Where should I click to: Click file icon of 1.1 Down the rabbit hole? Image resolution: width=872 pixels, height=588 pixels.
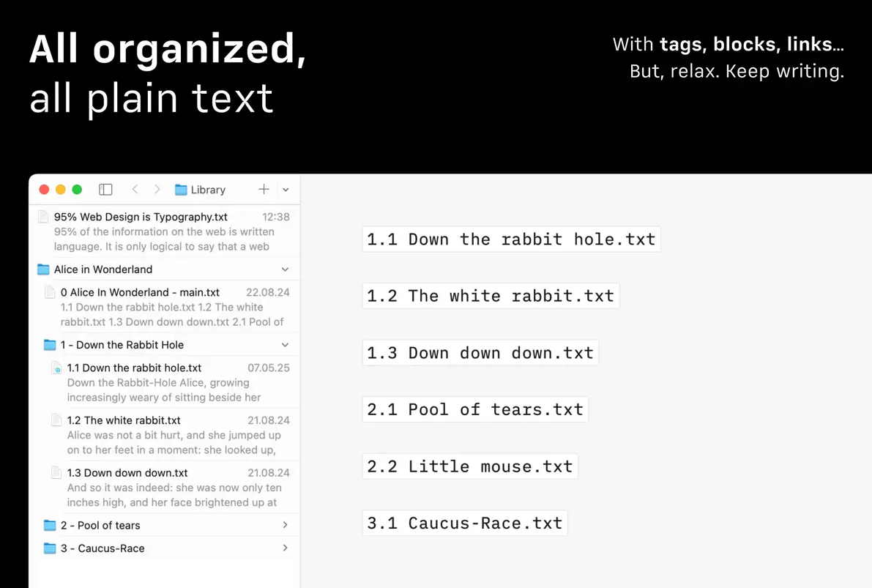click(x=56, y=368)
